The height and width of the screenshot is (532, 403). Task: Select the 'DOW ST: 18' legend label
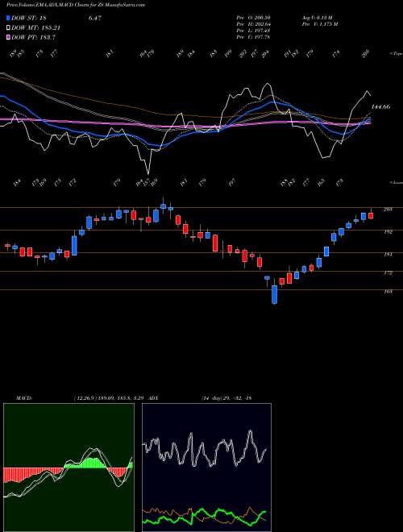coord(31,19)
